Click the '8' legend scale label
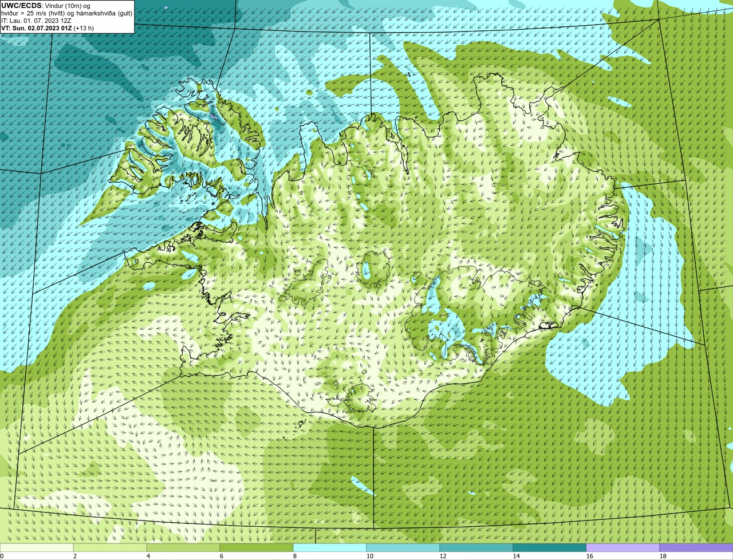Viewport: 733px width, 560px height. click(295, 556)
